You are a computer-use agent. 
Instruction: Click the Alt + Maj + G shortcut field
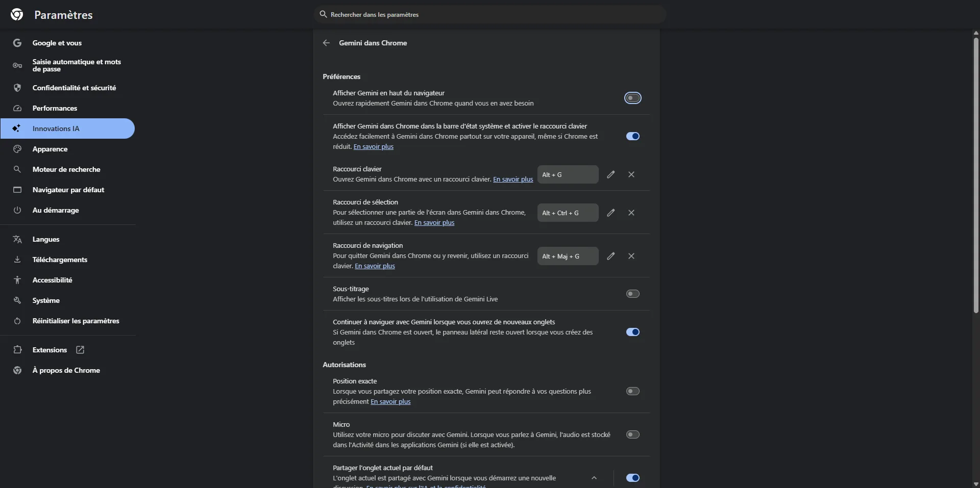pyautogui.click(x=568, y=256)
